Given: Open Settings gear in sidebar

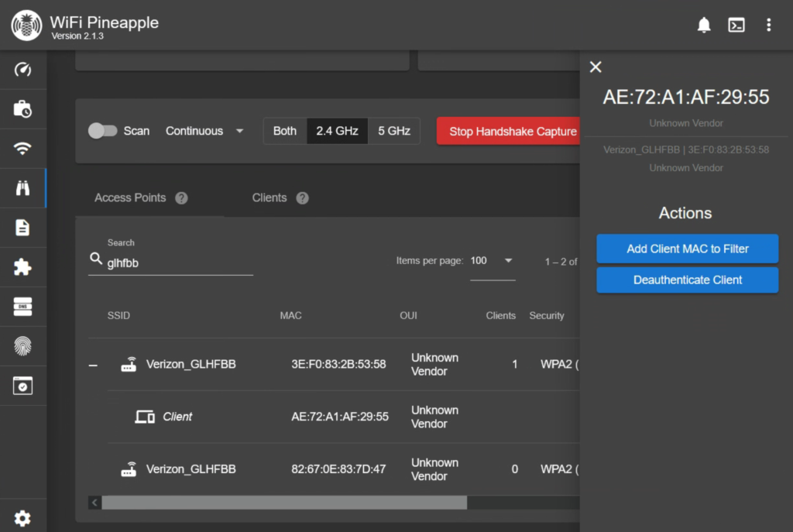Looking at the screenshot, I should 22,518.
